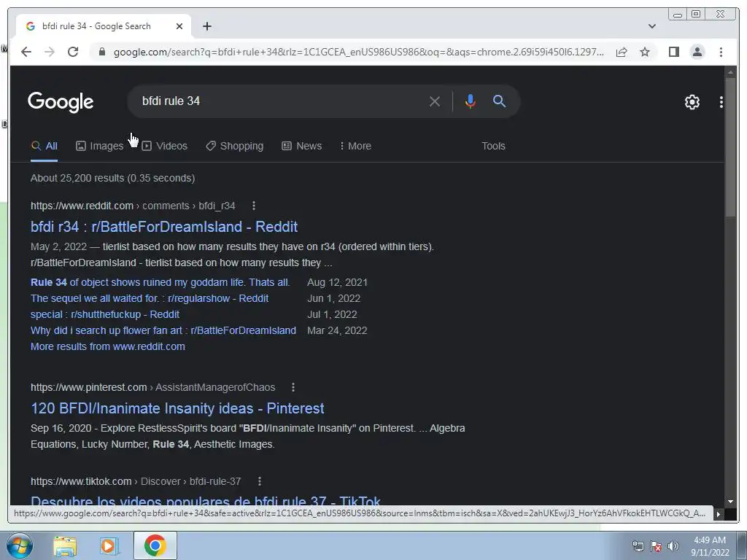Click the Chrome taskbar icon
The height and width of the screenshot is (560, 747).
(155, 545)
